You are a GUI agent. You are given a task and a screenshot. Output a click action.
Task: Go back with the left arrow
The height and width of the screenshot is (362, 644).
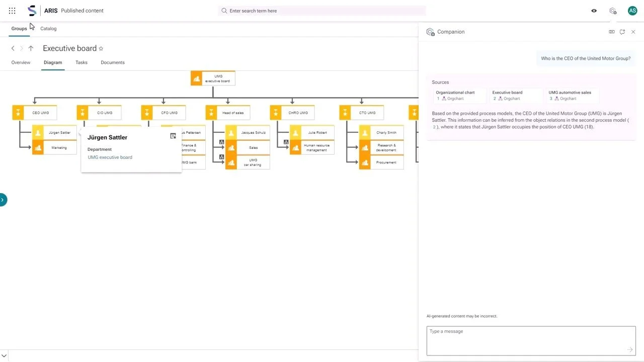13,48
